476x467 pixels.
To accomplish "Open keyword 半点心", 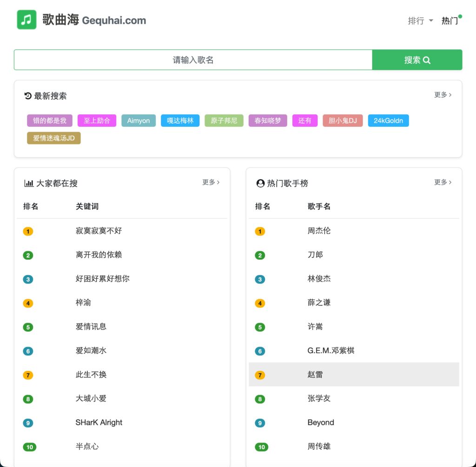I will pyautogui.click(x=87, y=447).
